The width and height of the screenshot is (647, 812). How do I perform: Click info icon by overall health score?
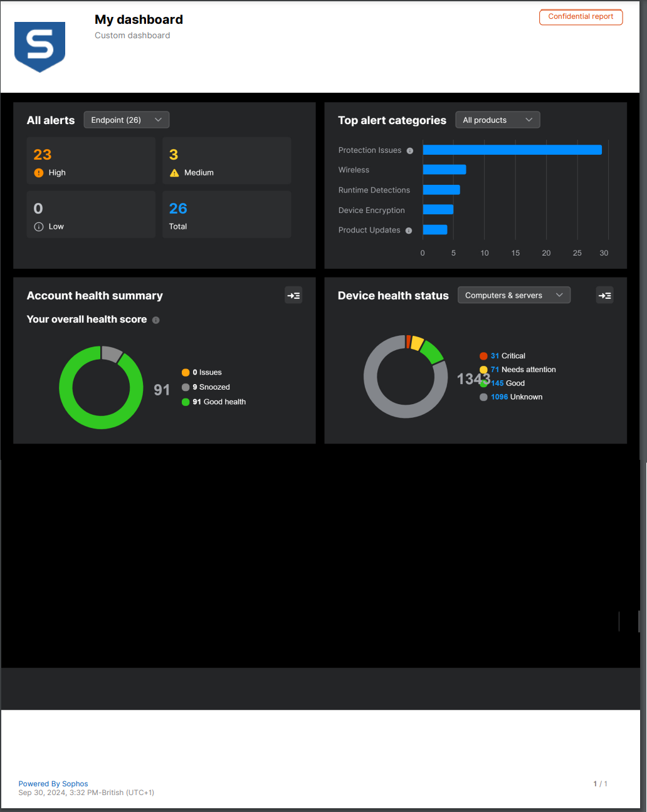click(156, 320)
